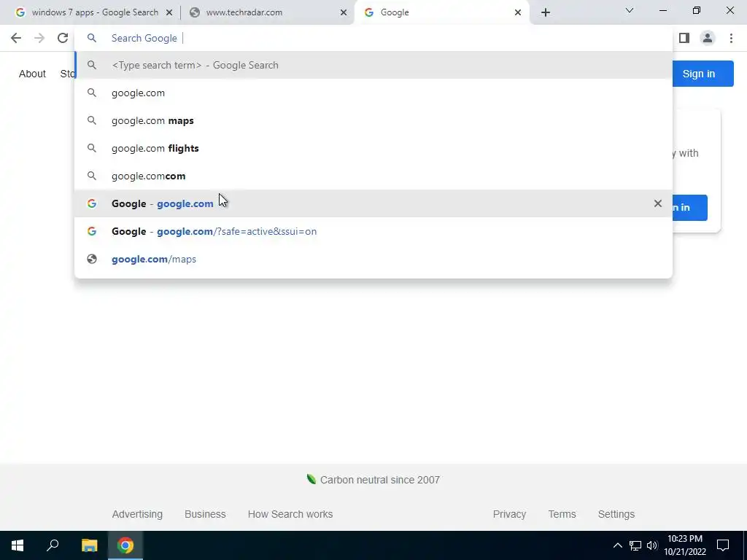Switch to windows 7 apps search tab
The image size is (747, 560).
(94, 12)
